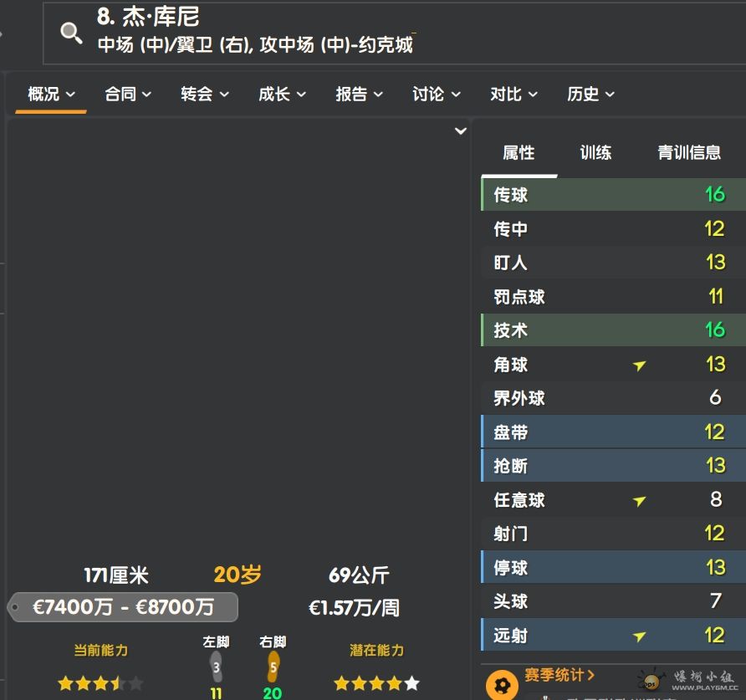
Task: Expand the 转会 dropdown menu
Action: [x=204, y=95]
